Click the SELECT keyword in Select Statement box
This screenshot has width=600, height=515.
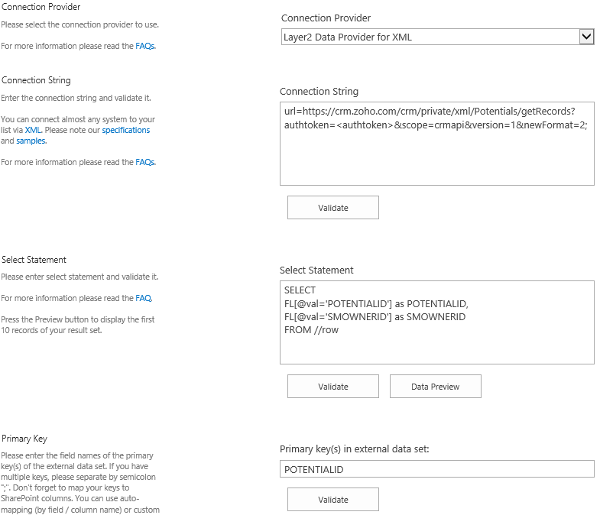[300, 290]
